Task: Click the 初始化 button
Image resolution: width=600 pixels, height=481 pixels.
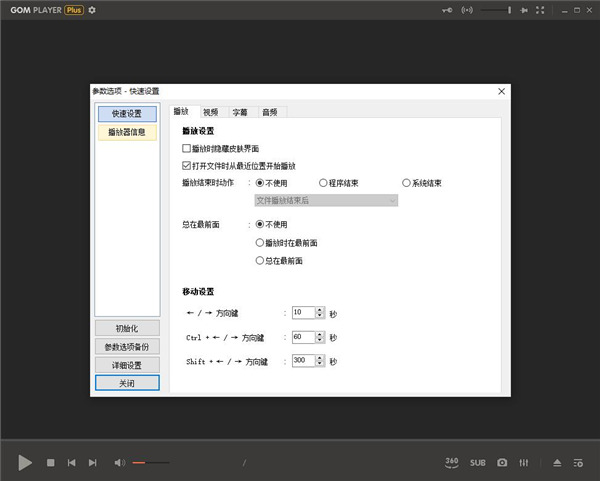Action: 127,328
